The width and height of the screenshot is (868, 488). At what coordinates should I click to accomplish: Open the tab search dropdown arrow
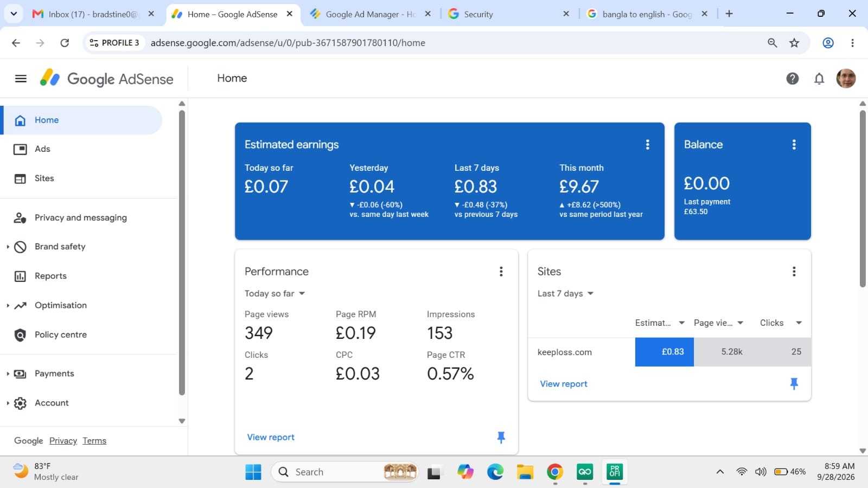pyautogui.click(x=13, y=14)
